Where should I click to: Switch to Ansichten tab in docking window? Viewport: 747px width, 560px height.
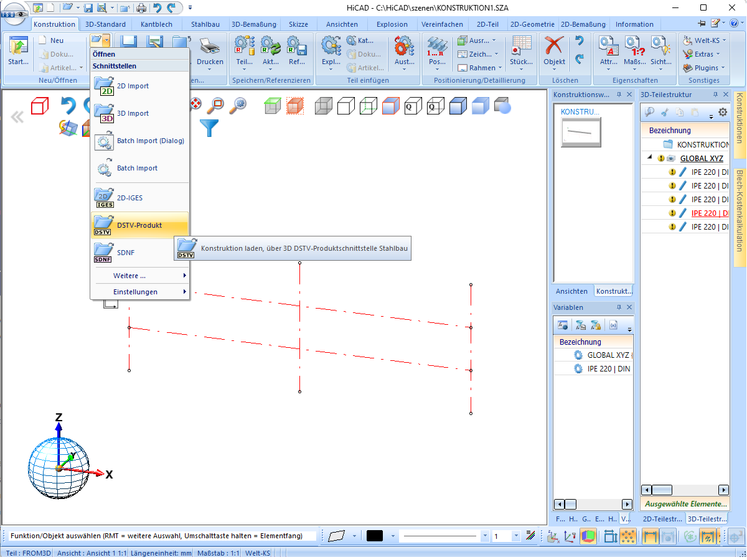(x=571, y=291)
